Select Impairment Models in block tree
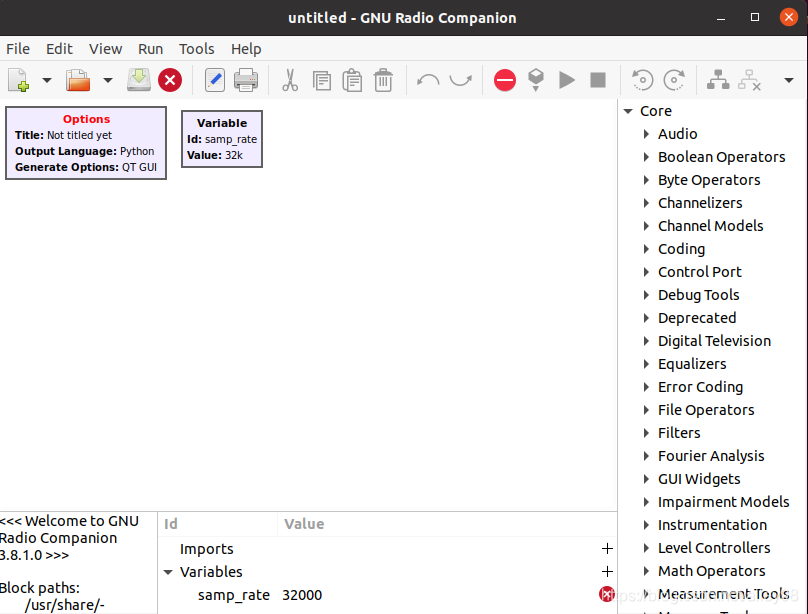 coord(723,502)
